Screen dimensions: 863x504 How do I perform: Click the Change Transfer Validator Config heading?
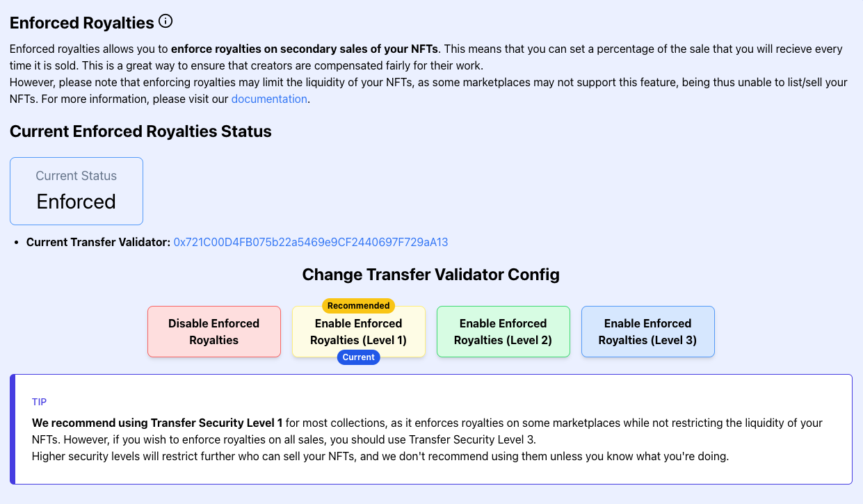coord(430,275)
